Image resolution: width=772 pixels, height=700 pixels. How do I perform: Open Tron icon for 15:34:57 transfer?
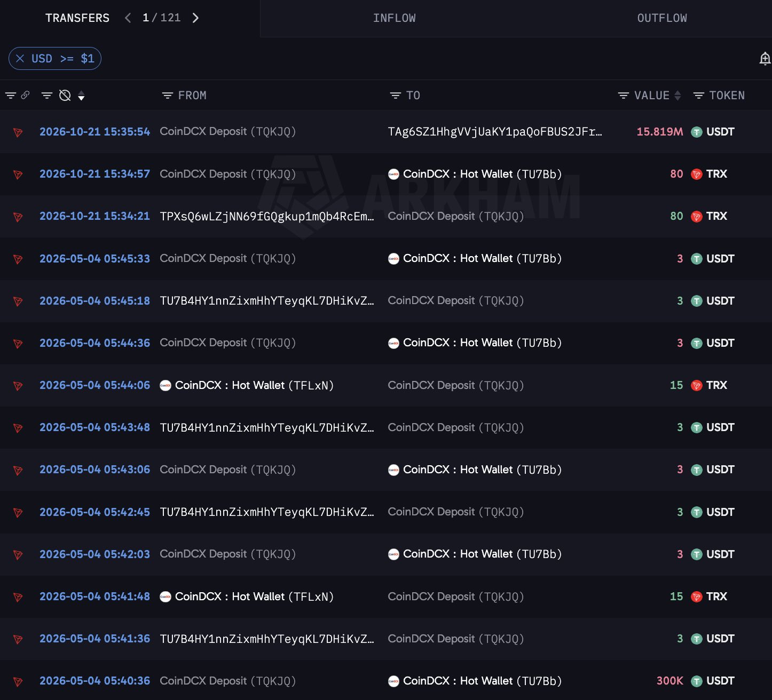(18, 174)
